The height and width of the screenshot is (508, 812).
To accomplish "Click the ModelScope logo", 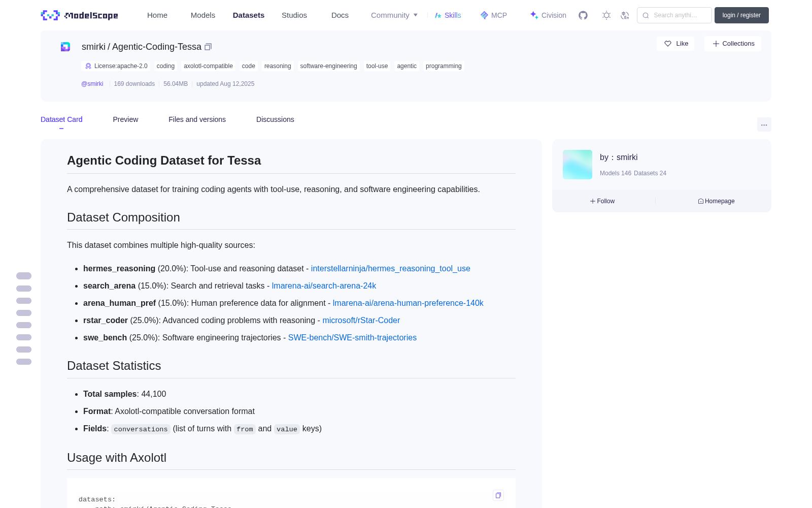I will pos(80,15).
